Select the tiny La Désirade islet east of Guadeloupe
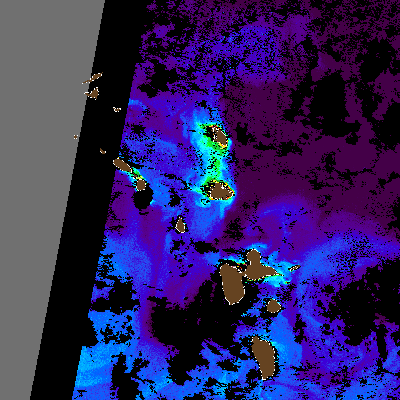 click(x=295, y=267)
